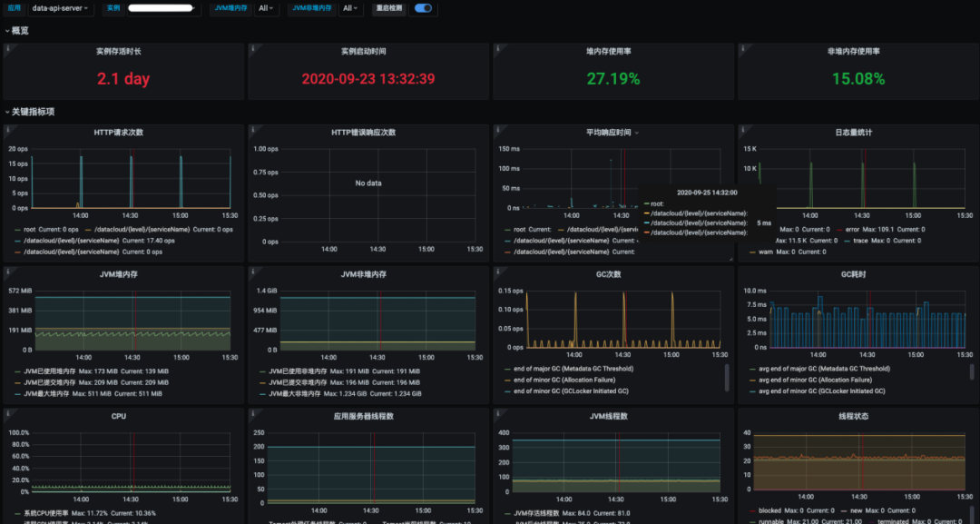
Task: Click color swatch of 'end of minor GC (GCLocker Initiated GC)'
Action: pyautogui.click(x=507, y=391)
